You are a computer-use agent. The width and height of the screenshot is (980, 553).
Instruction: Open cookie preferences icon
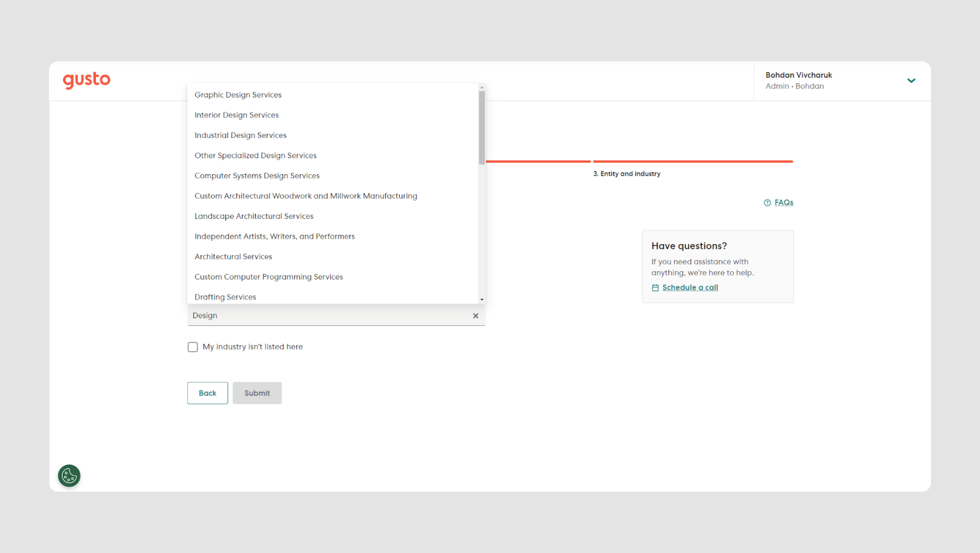pyautogui.click(x=69, y=476)
